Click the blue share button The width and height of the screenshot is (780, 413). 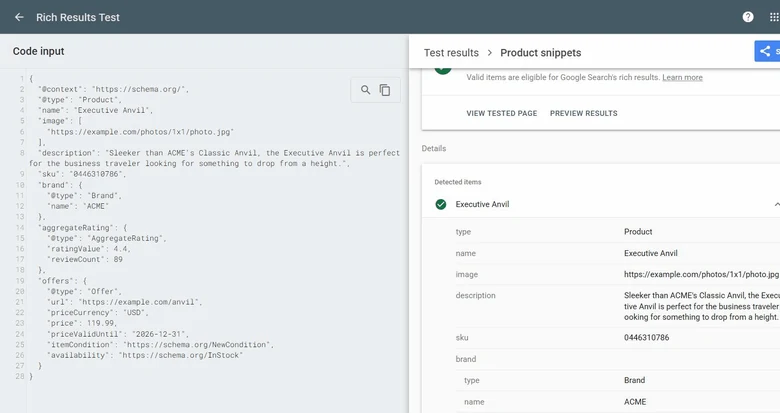point(768,51)
